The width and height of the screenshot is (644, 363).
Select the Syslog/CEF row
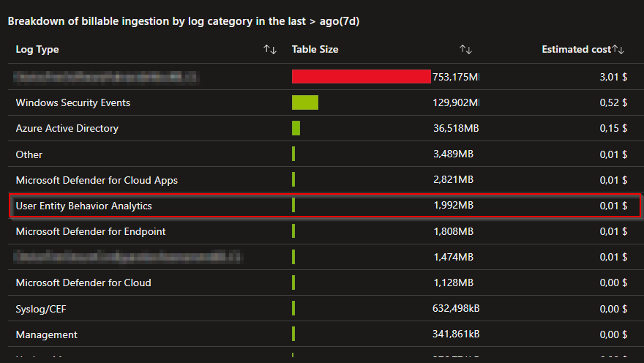click(x=326, y=308)
